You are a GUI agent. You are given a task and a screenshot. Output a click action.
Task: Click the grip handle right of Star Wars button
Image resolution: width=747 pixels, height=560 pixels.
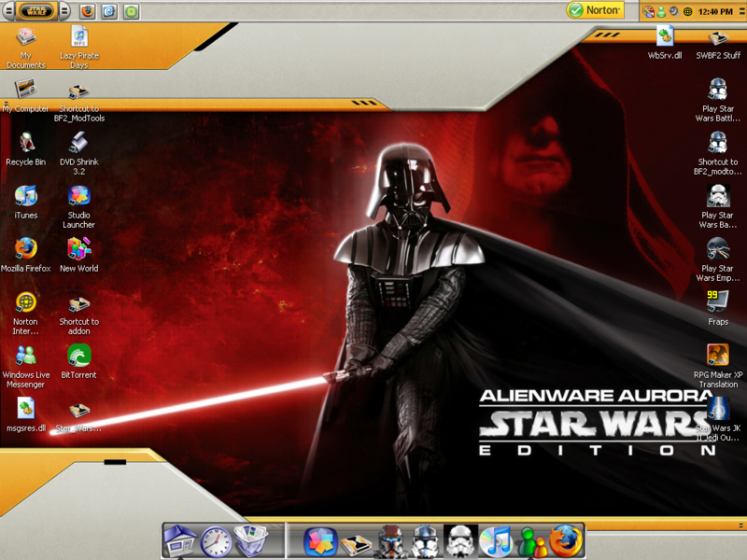[64, 10]
